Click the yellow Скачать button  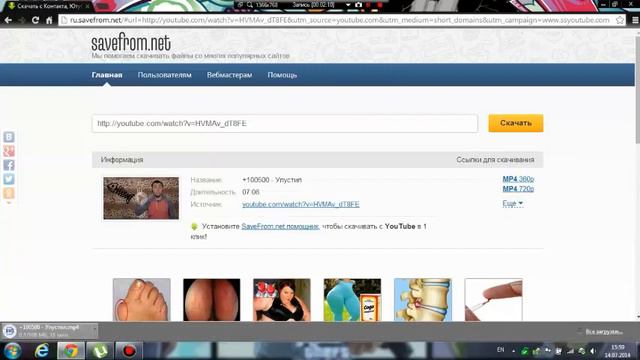[x=516, y=123]
